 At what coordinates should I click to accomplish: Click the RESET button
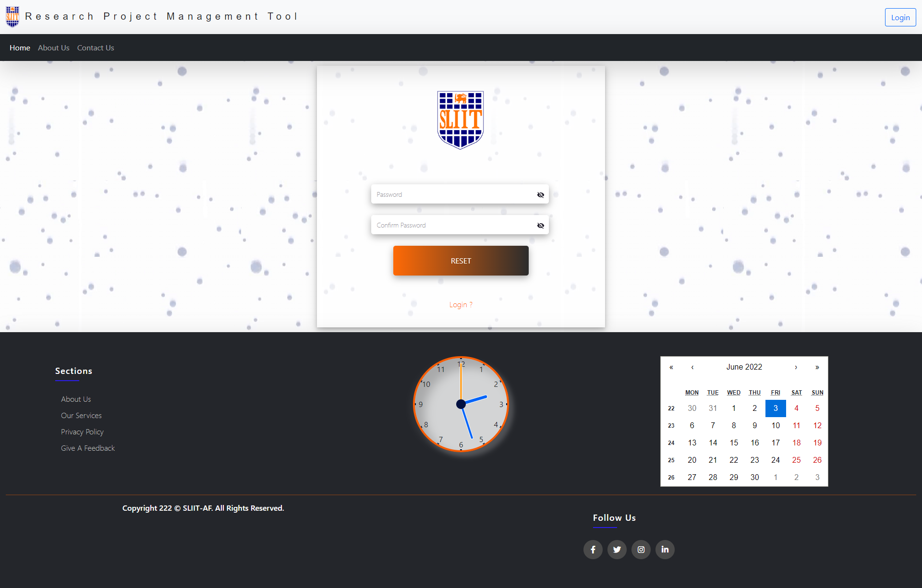coord(461,260)
